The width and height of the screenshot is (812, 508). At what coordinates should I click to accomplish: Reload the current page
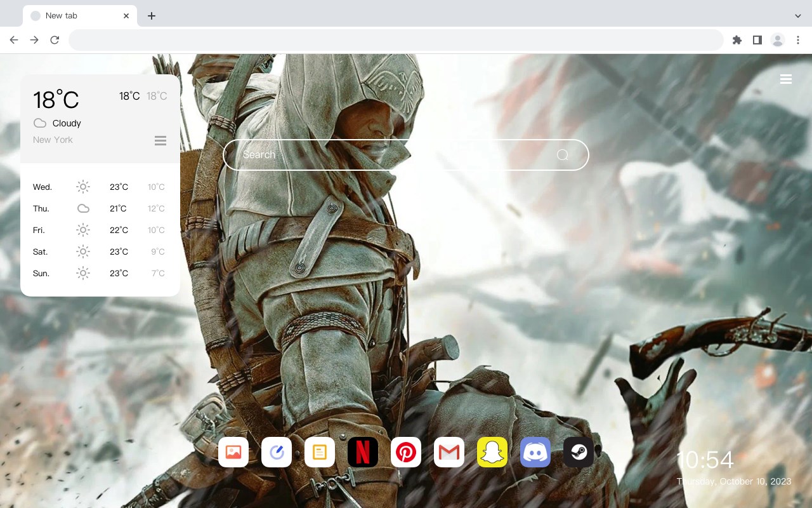[x=55, y=40]
